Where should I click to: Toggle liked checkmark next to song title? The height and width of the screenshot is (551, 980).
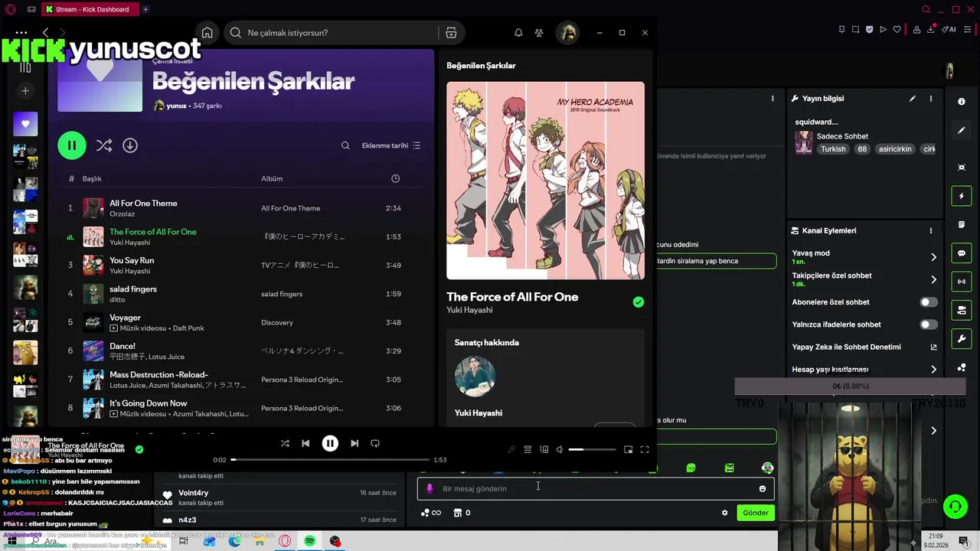click(639, 302)
